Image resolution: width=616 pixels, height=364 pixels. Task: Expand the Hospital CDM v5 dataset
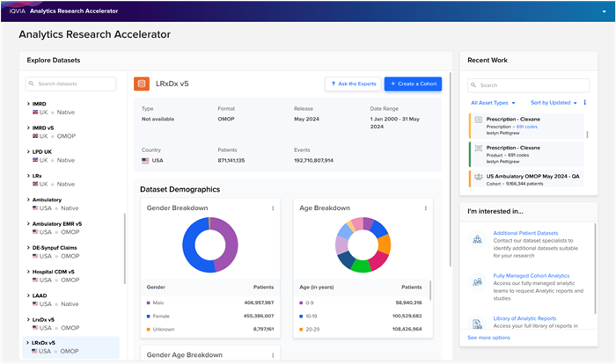[28, 272]
